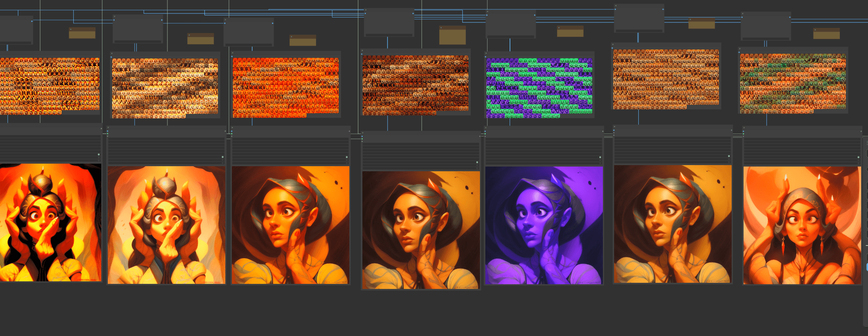
Task: Select the tan note node above the green-tinted grid
Action: pyautogui.click(x=826, y=33)
